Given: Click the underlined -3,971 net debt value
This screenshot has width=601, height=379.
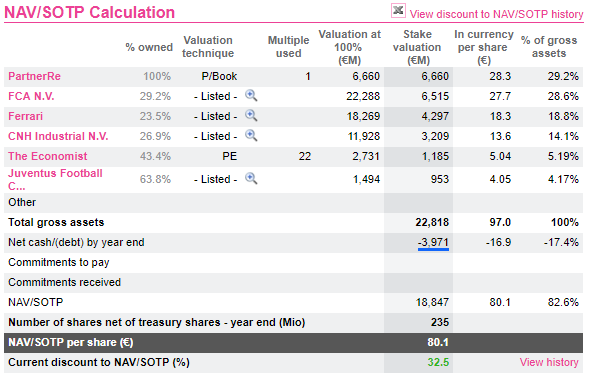Looking at the screenshot, I should coord(433,243).
